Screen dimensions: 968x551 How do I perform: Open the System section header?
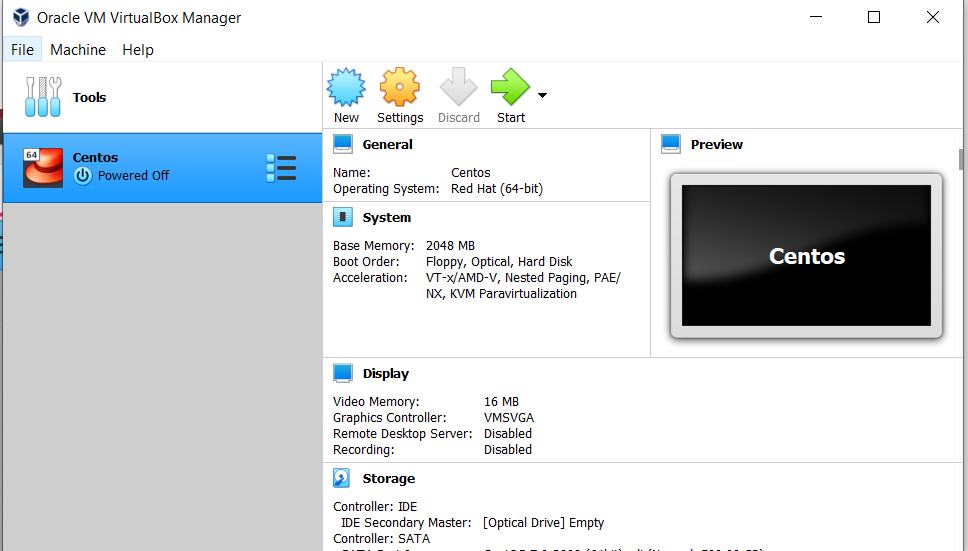point(386,217)
